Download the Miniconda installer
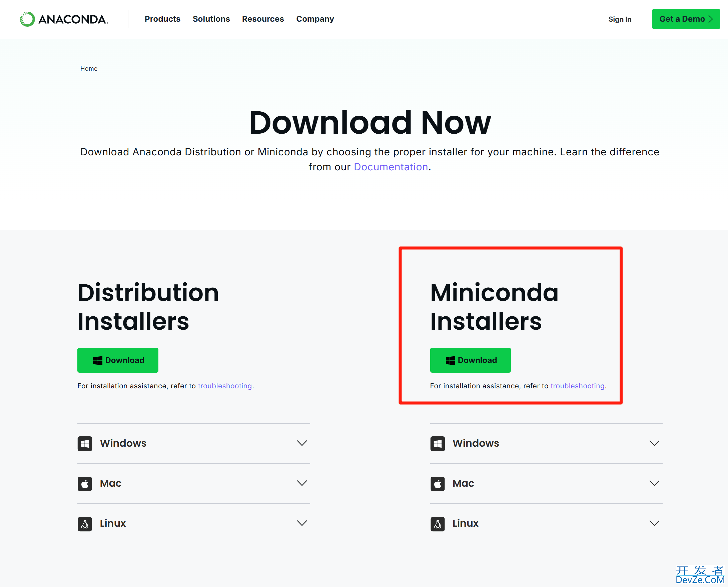728x587 pixels. (470, 360)
